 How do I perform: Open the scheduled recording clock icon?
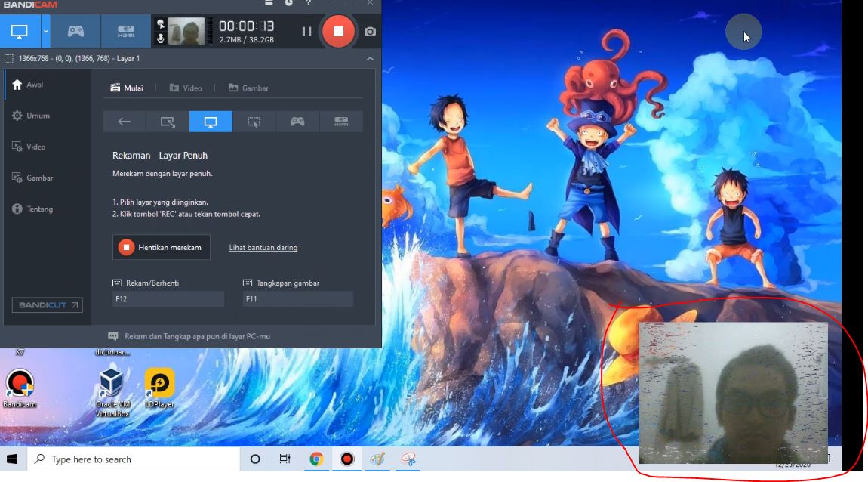coord(289,3)
